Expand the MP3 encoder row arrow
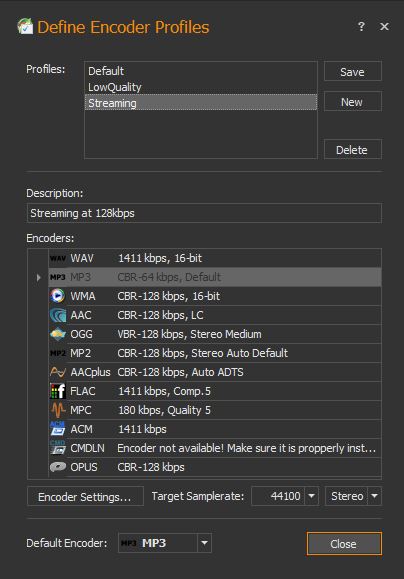The width and height of the screenshot is (404, 579). 38,277
